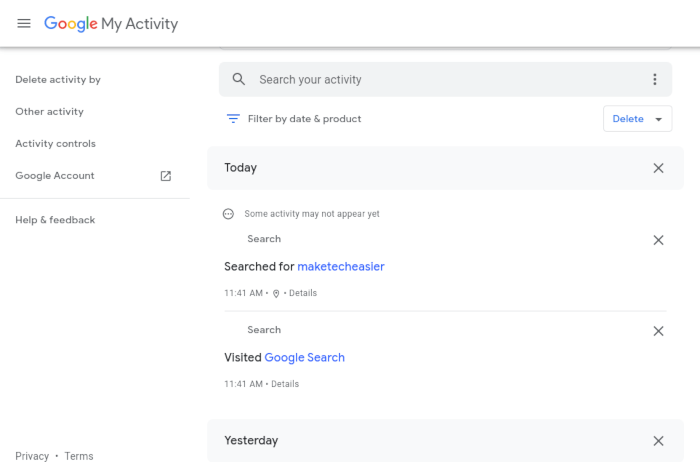Open the three-dot search options menu
Screen dimensions: 700x462
pos(654,79)
